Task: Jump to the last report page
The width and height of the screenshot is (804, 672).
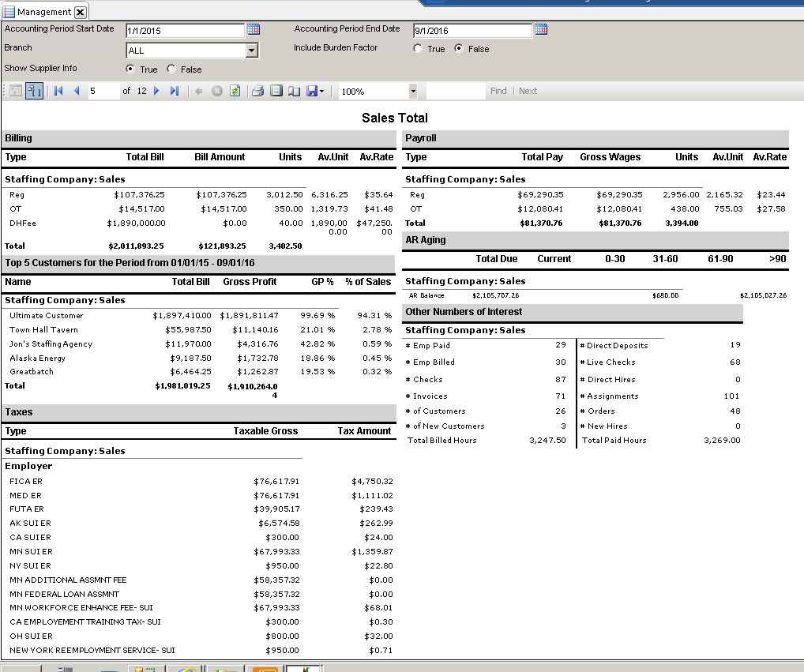Action: coord(175,91)
